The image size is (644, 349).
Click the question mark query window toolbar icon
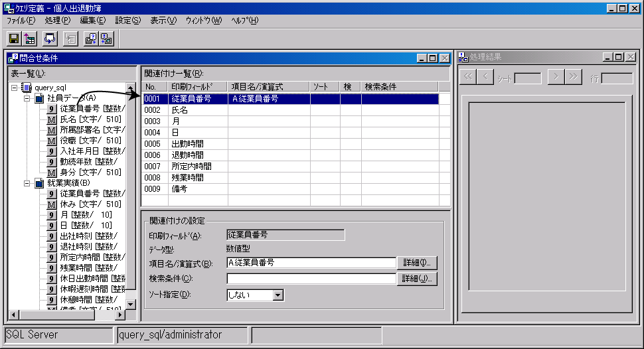point(92,39)
